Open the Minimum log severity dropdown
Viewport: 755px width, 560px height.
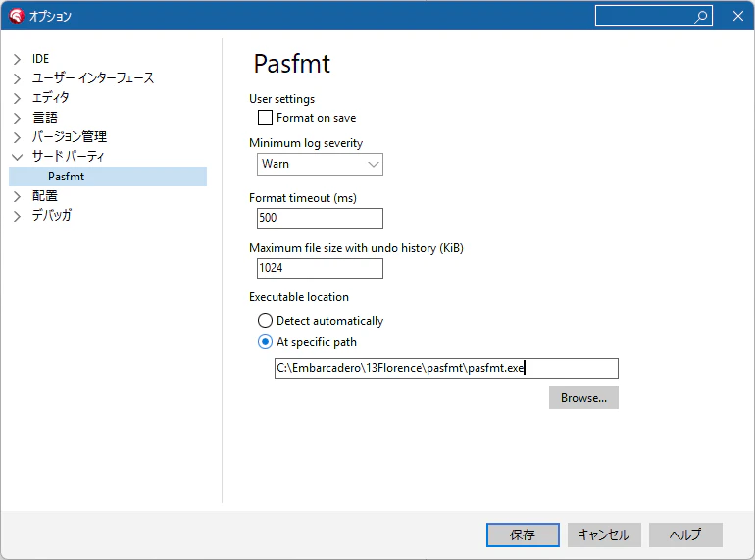pos(320,164)
